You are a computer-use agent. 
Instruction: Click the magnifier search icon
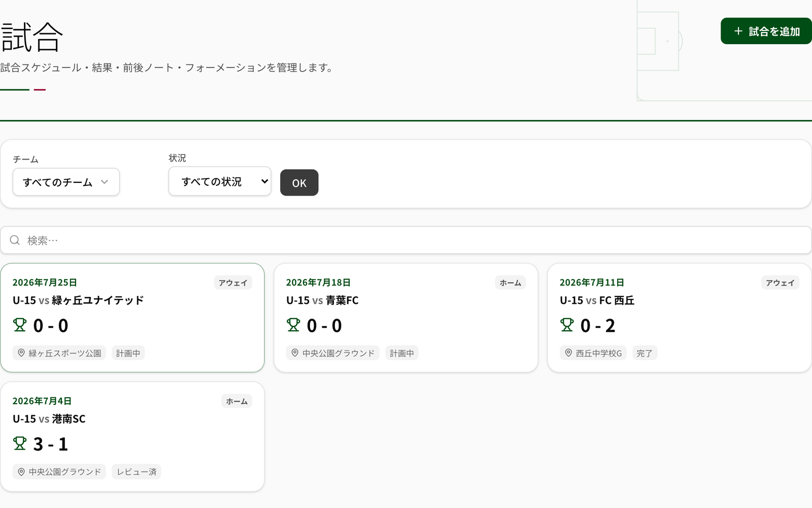pos(15,240)
